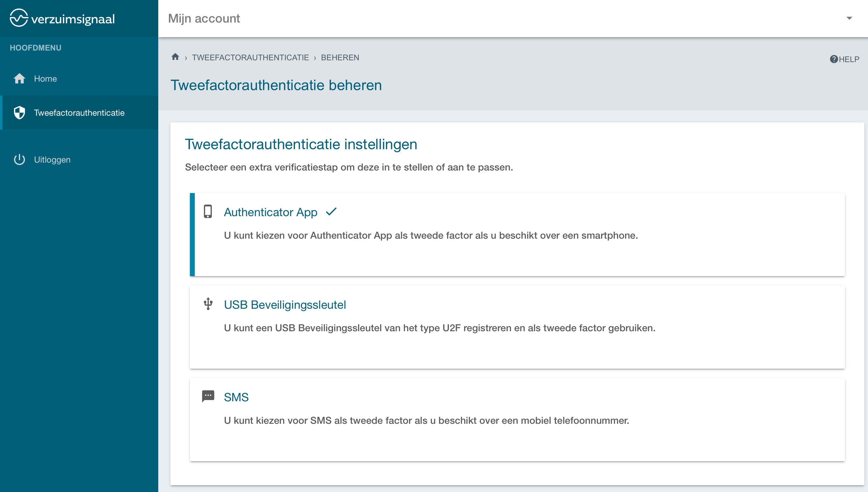Image resolution: width=868 pixels, height=492 pixels.
Task: Click the Tweefactorauthenticatie beheren page title
Action: coord(276,85)
